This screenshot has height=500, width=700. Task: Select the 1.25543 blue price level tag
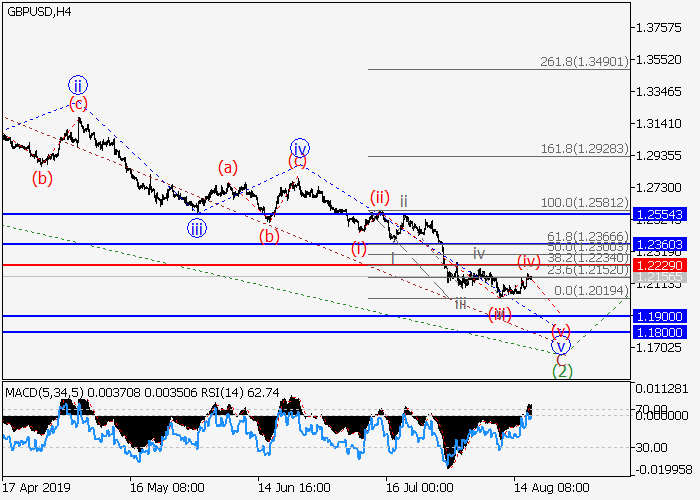(x=664, y=215)
